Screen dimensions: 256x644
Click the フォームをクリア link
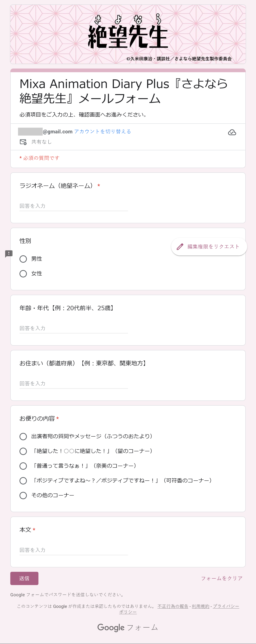point(222,578)
